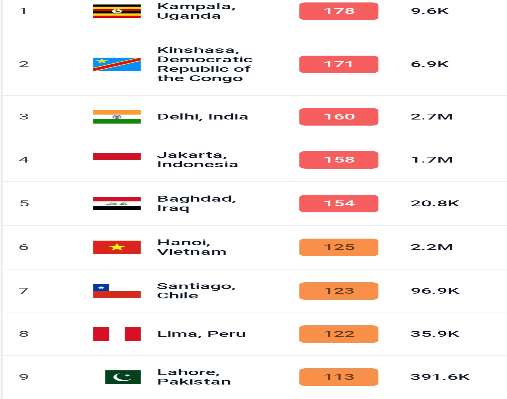Click the 2.7M followers value for Delhi
The image size is (507, 399).
point(432,117)
